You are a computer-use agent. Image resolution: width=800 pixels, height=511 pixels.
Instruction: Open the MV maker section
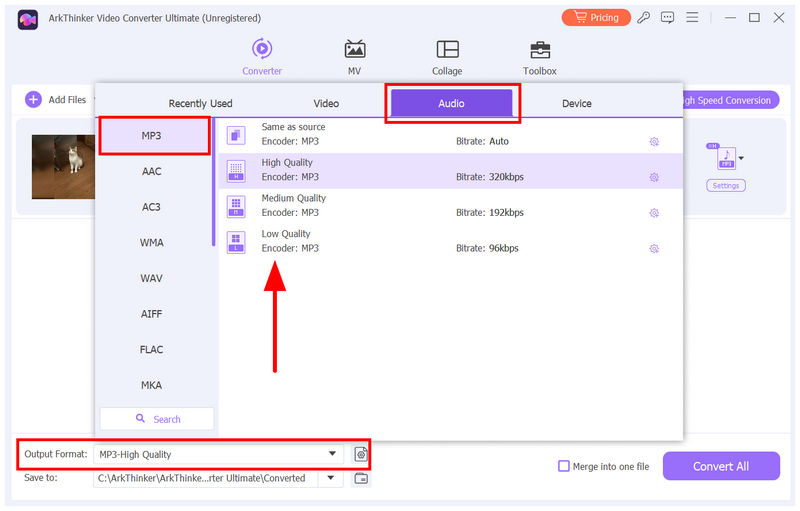(x=355, y=57)
